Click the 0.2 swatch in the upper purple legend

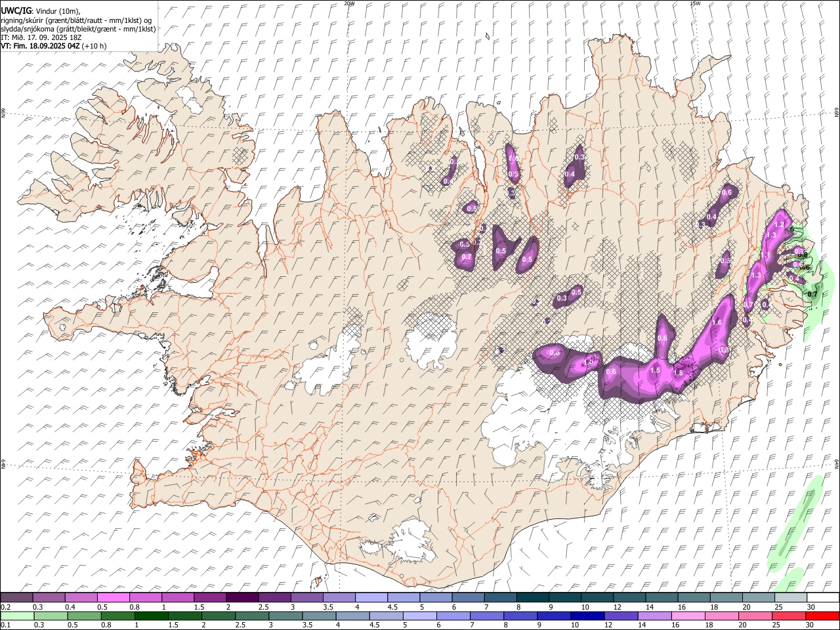coord(16,598)
